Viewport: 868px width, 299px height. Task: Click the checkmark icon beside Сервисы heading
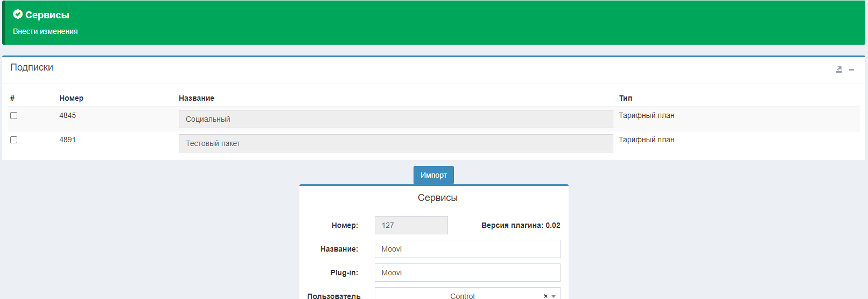[x=18, y=15]
